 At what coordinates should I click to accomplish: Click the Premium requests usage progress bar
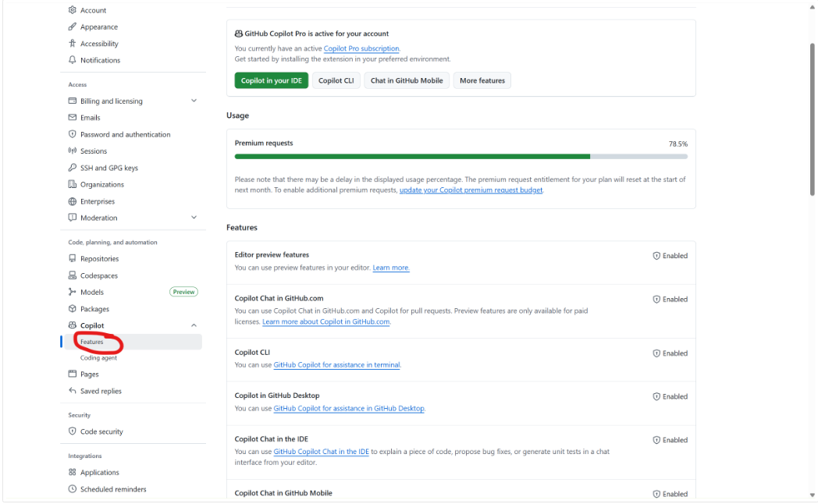[461, 156]
